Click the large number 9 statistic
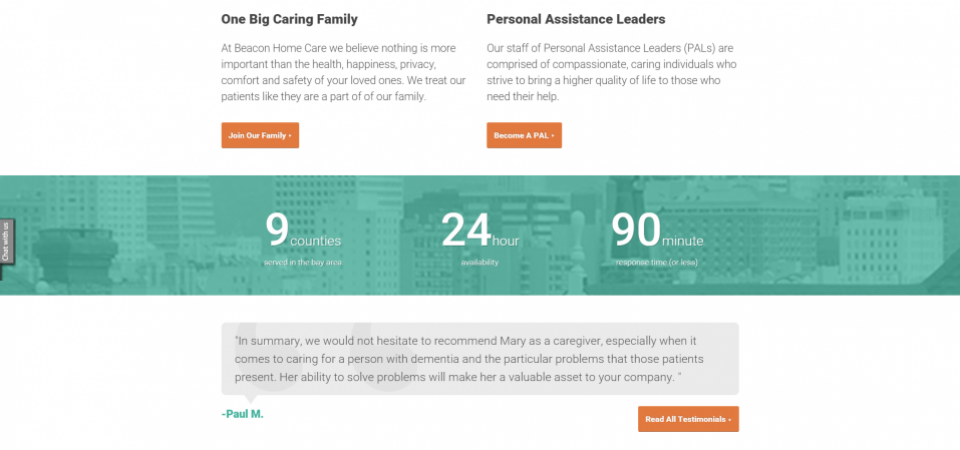The width and height of the screenshot is (960, 450). [277, 230]
